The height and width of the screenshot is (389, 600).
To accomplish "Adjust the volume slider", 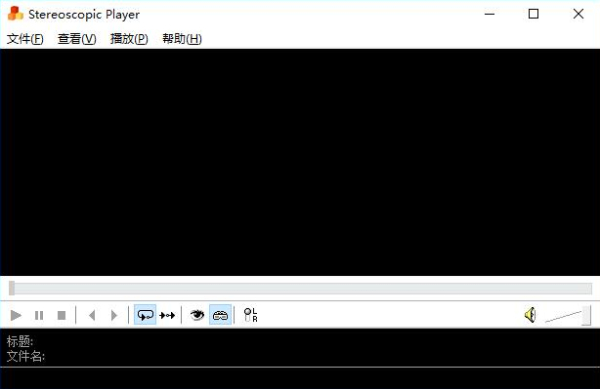I will pyautogui.click(x=568, y=316).
